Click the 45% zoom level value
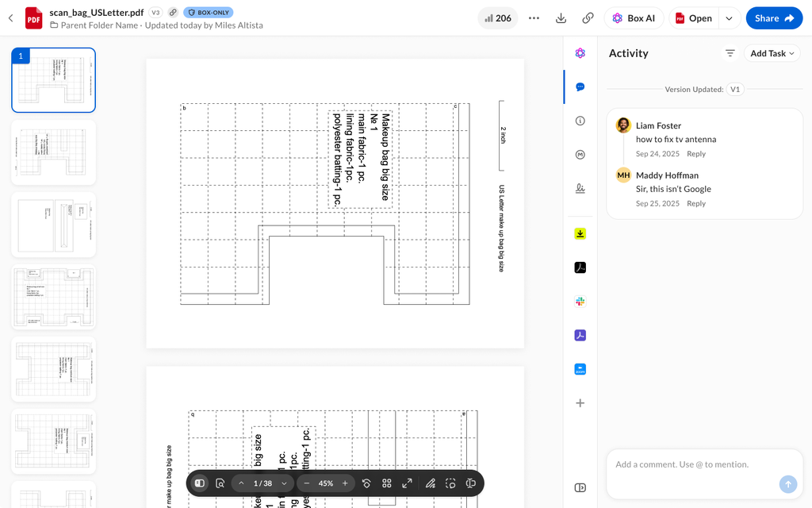 (x=326, y=483)
